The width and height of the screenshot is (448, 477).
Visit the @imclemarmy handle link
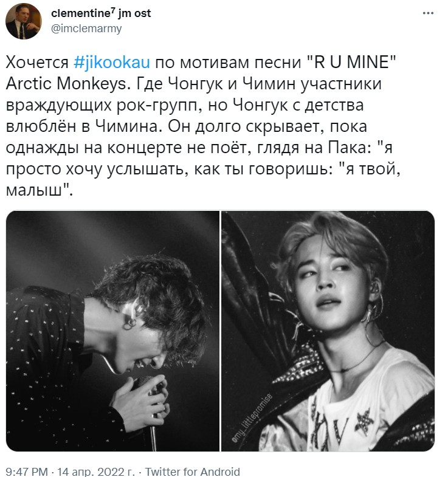pyautogui.click(x=86, y=29)
